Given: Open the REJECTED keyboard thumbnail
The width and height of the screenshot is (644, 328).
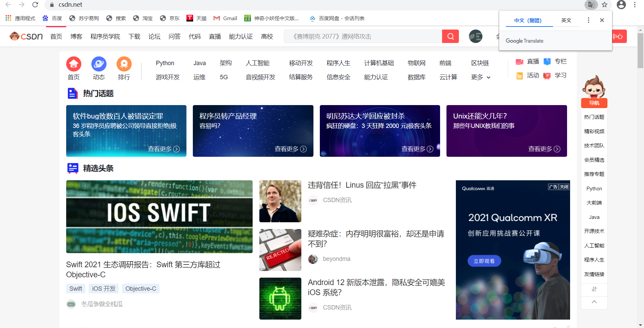Looking at the screenshot, I should pyautogui.click(x=280, y=250).
